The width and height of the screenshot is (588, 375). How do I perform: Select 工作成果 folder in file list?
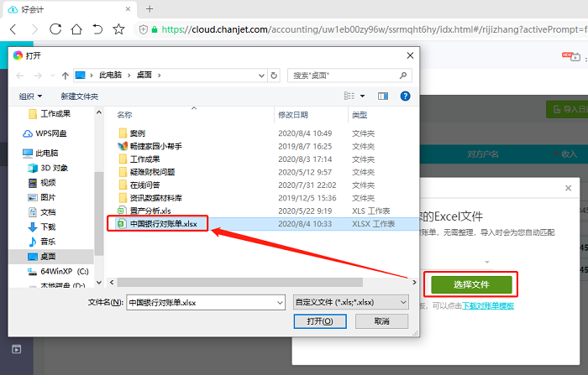(x=139, y=159)
